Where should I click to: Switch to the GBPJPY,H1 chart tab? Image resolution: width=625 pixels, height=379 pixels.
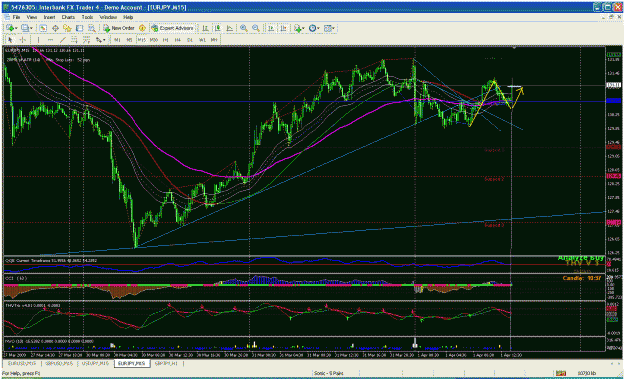(165, 363)
